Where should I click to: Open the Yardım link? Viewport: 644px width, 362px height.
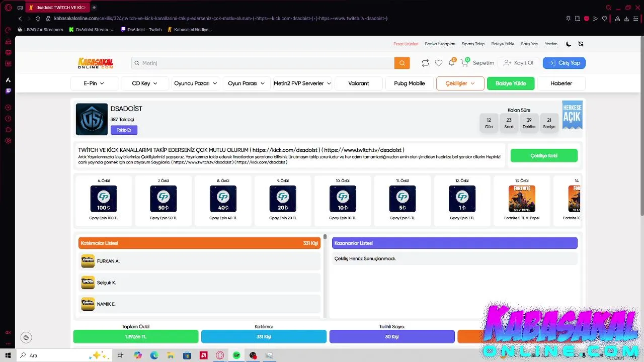551,44
